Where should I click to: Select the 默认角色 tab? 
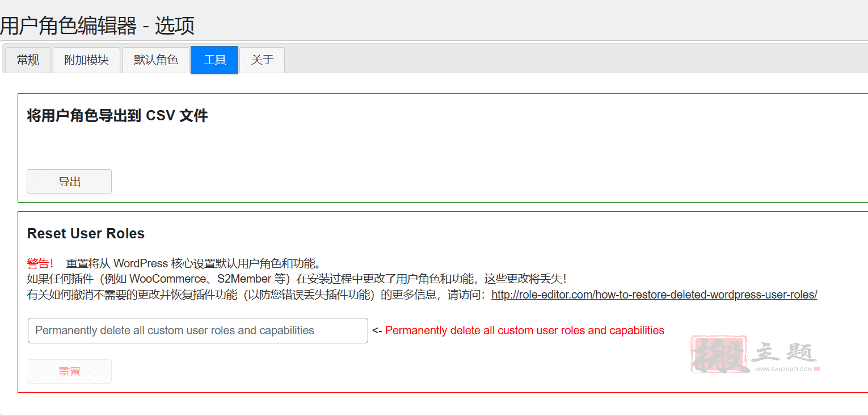[x=156, y=60]
